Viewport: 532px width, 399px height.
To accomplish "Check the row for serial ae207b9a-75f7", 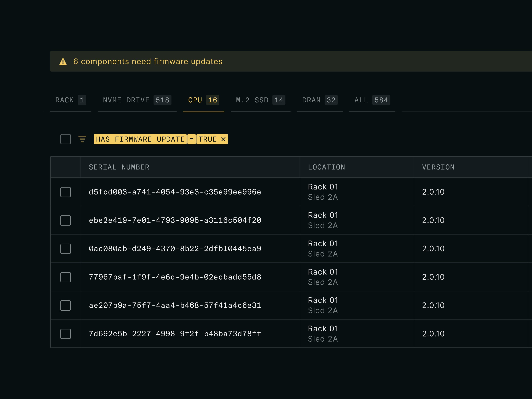I will coord(65,306).
